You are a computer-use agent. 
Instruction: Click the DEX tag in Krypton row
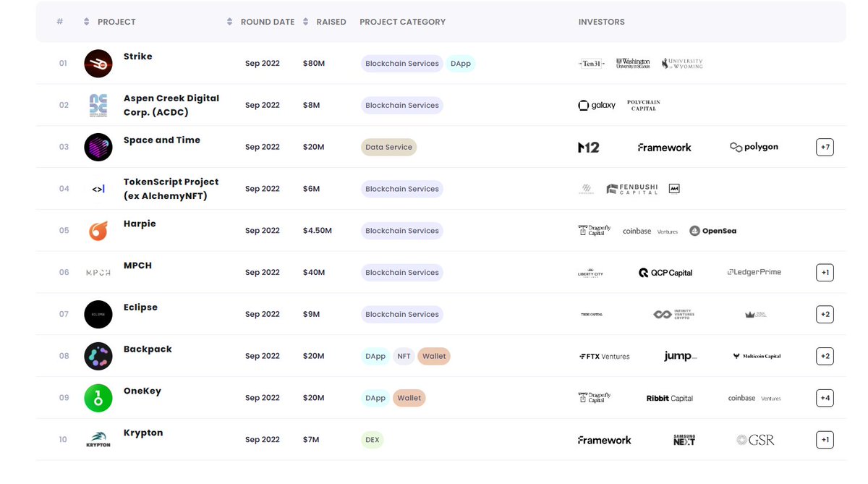pyautogui.click(x=373, y=440)
